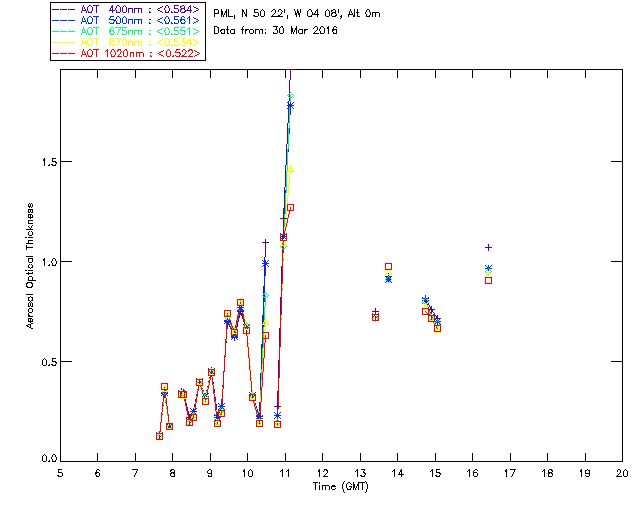Click the 1.5 tick label on y-axis
Viewport: 640px width, 512px height.
[45, 162]
